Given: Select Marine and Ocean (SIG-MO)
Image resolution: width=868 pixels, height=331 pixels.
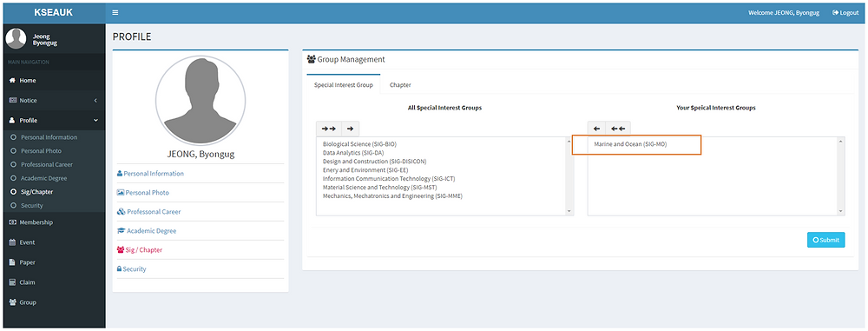Looking at the screenshot, I should click(x=630, y=144).
